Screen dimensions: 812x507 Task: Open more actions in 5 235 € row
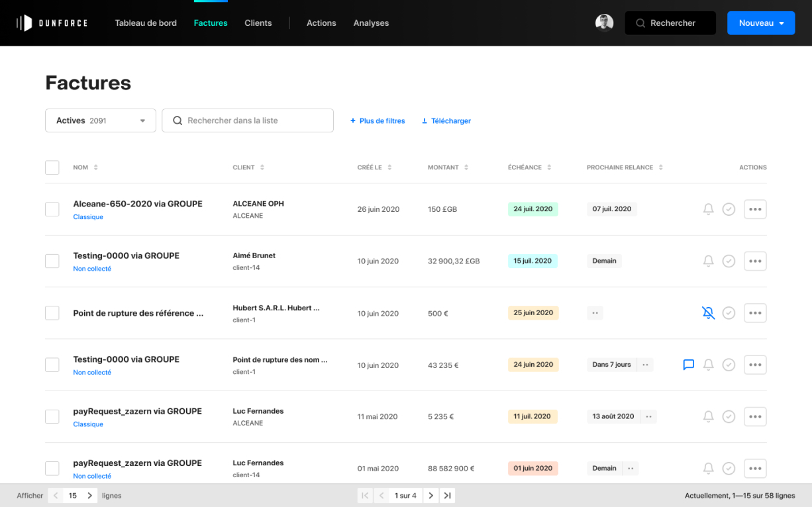755,416
